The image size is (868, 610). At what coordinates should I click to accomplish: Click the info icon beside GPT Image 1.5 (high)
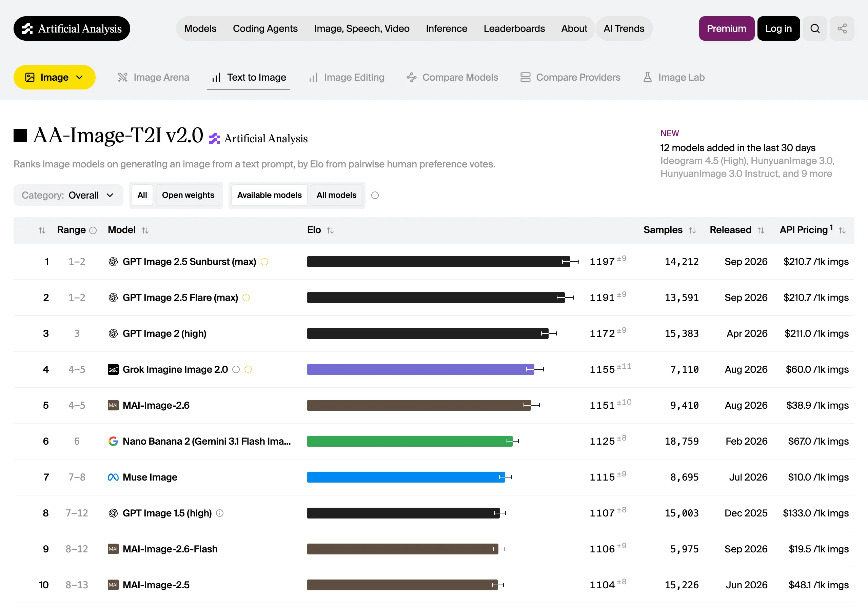tap(220, 513)
